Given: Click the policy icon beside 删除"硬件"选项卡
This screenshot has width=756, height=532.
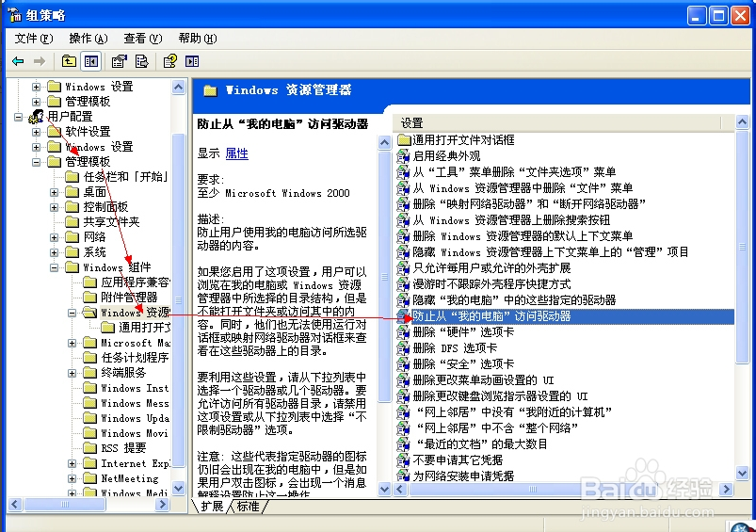Looking at the screenshot, I should (x=403, y=331).
